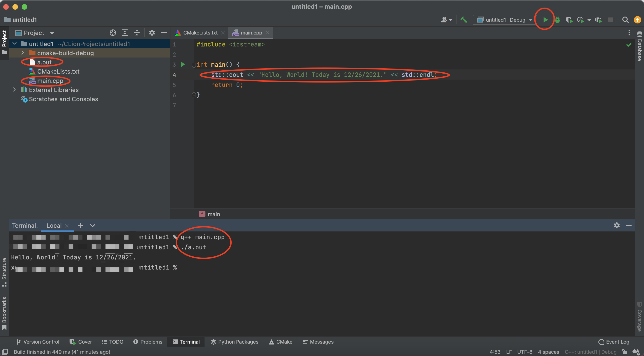Click the main.cpp file in project tree

[50, 81]
